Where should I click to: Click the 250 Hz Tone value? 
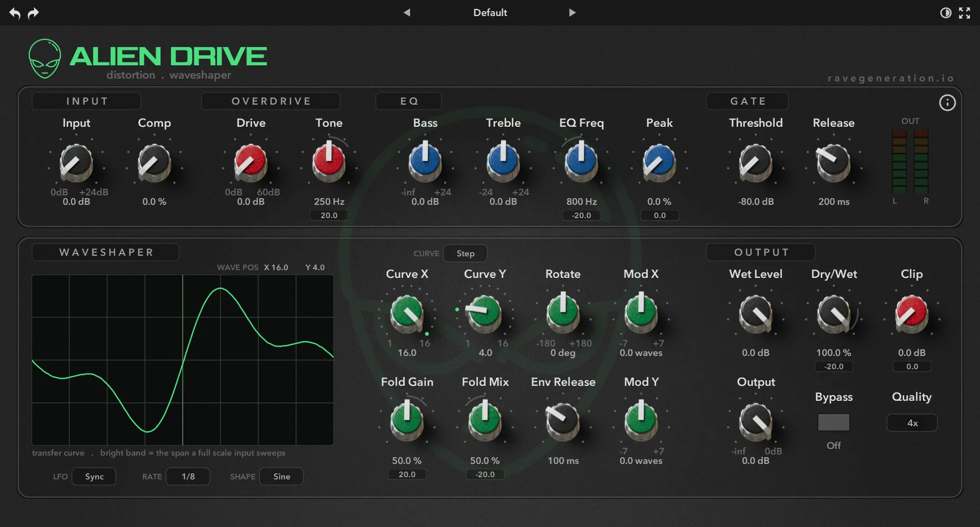point(329,201)
